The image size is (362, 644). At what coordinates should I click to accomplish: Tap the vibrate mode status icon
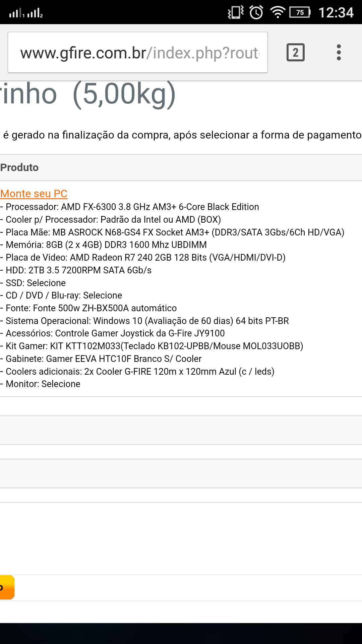coord(236,12)
